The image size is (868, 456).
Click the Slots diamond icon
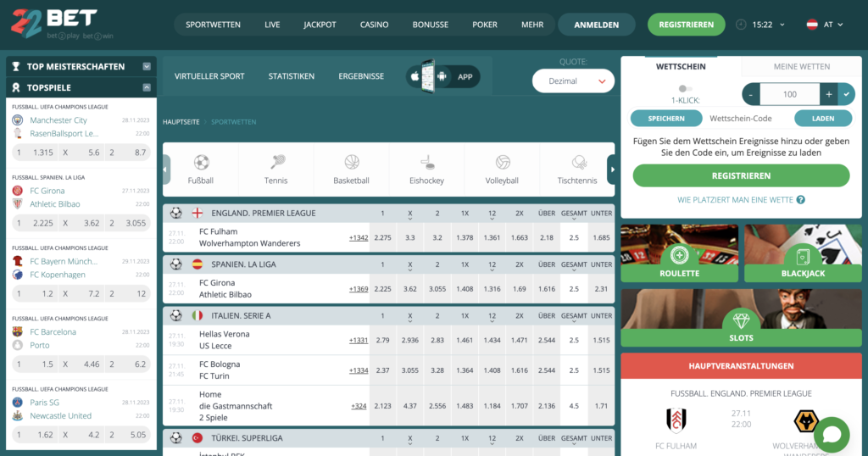[x=741, y=320]
